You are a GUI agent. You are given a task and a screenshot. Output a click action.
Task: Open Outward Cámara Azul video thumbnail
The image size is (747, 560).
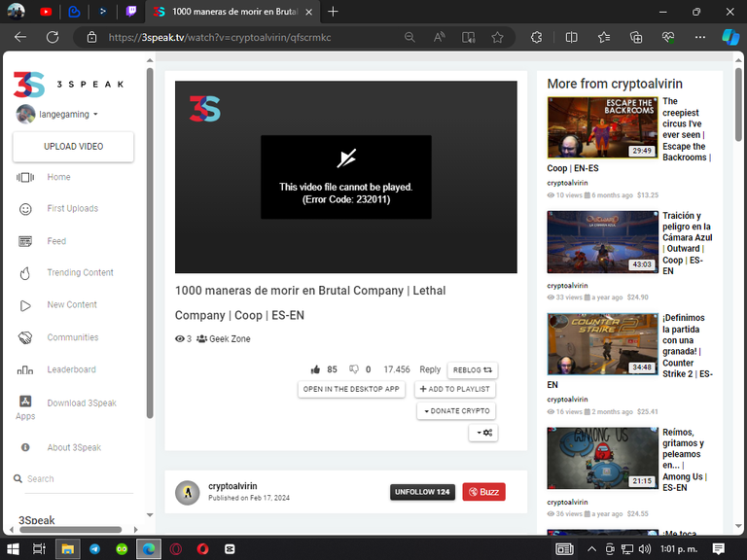click(x=603, y=242)
